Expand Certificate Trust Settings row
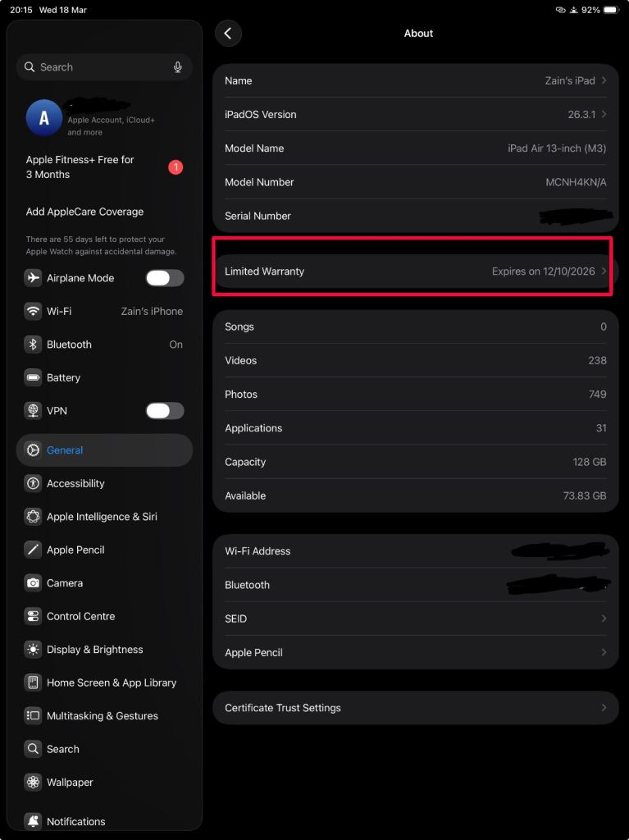The image size is (629, 840). (415, 708)
